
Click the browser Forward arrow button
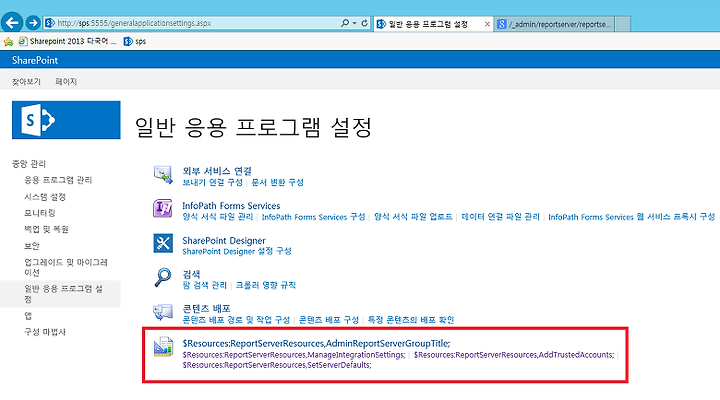pos(33,23)
